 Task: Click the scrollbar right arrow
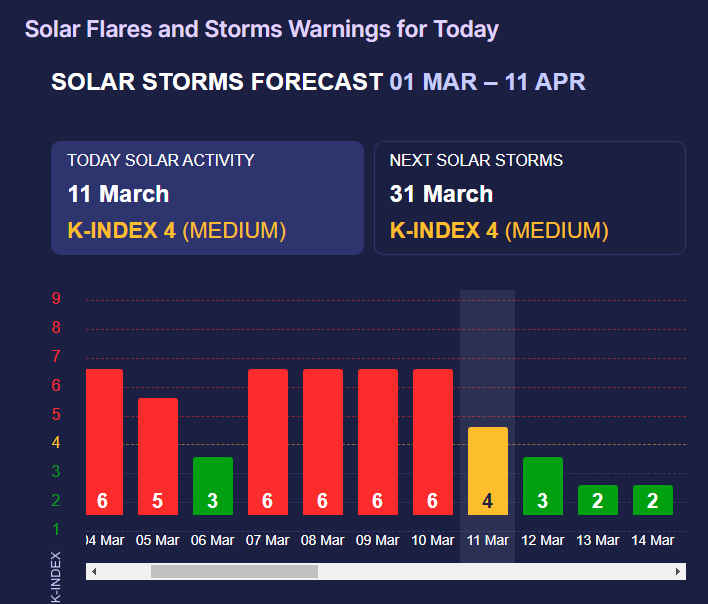(x=678, y=572)
